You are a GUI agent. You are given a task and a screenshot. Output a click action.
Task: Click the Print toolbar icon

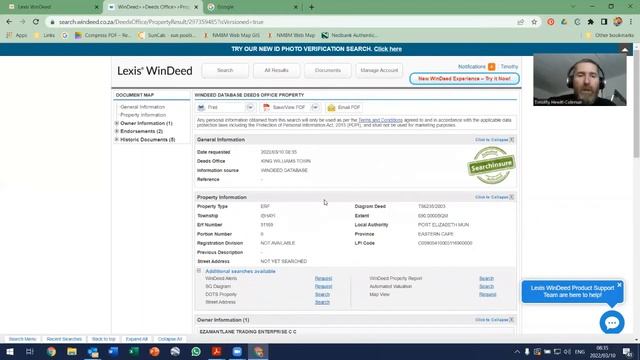(201, 107)
